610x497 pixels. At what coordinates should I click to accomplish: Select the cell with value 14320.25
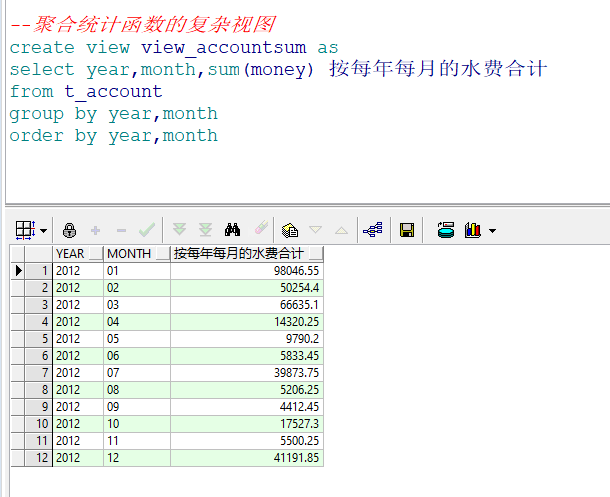click(247, 322)
